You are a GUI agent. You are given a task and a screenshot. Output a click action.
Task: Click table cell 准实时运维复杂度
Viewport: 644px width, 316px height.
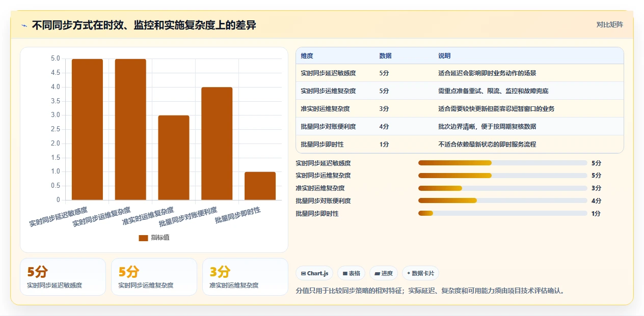(325, 109)
